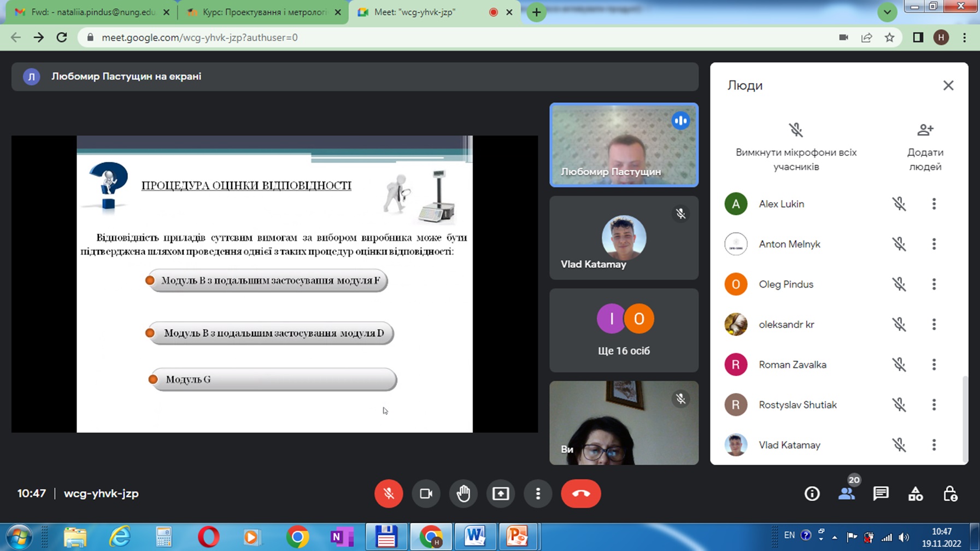Image resolution: width=980 pixels, height=551 pixels.
Task: Bookmark this page with star icon
Action: click(x=890, y=38)
